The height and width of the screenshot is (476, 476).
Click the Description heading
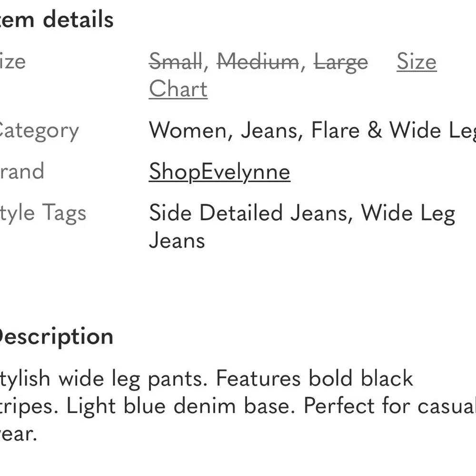(57, 336)
